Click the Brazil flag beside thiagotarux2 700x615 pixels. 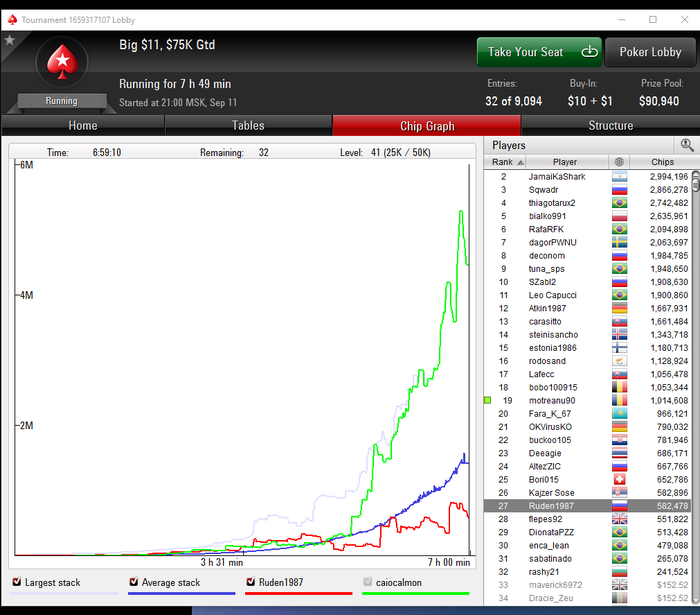619,203
